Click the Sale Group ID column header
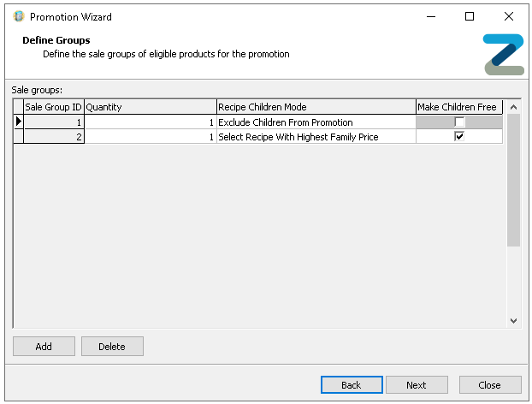532x404 pixels. click(x=53, y=107)
